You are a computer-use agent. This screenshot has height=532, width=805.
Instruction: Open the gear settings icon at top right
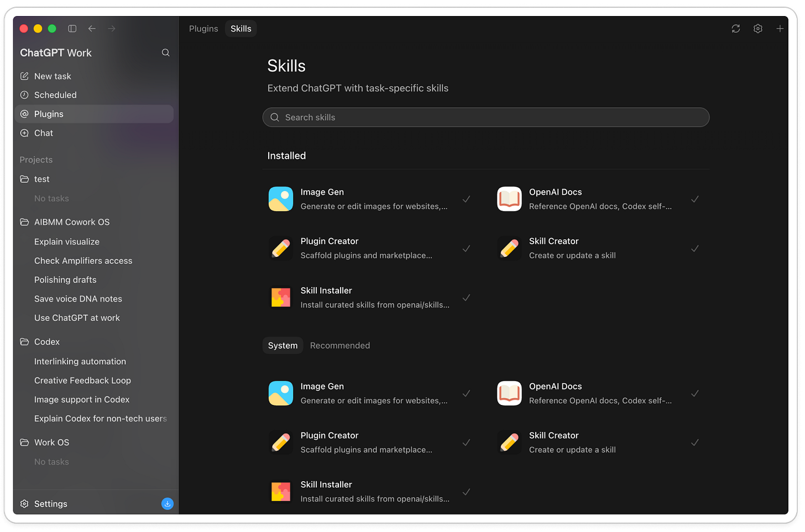[757, 29]
